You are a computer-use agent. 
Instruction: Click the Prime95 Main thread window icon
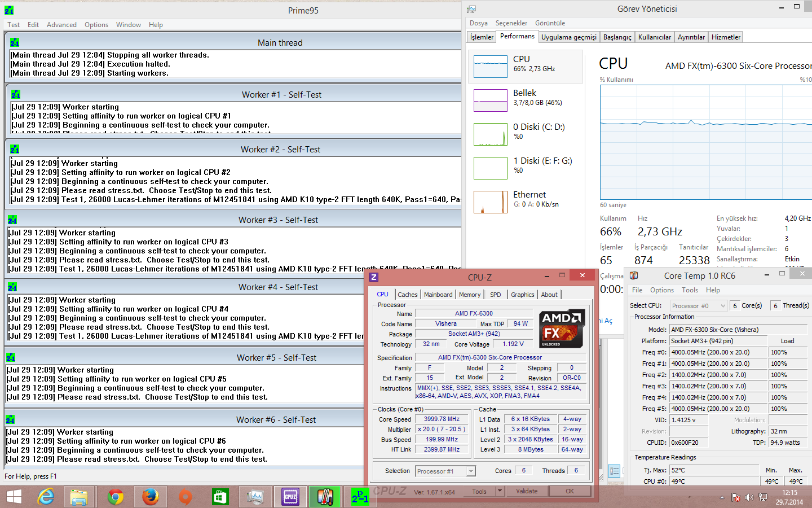(x=15, y=42)
